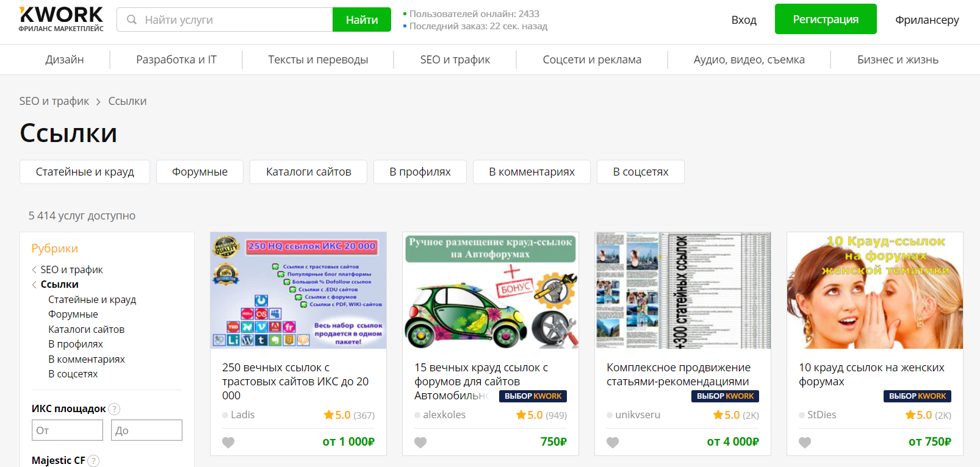Select В комментариях in rubrics sidebar
The image size is (980, 467).
coord(87,359)
